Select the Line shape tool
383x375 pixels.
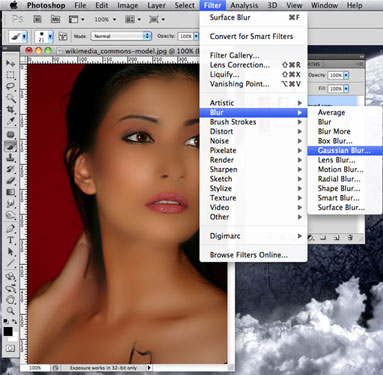coord(11,263)
